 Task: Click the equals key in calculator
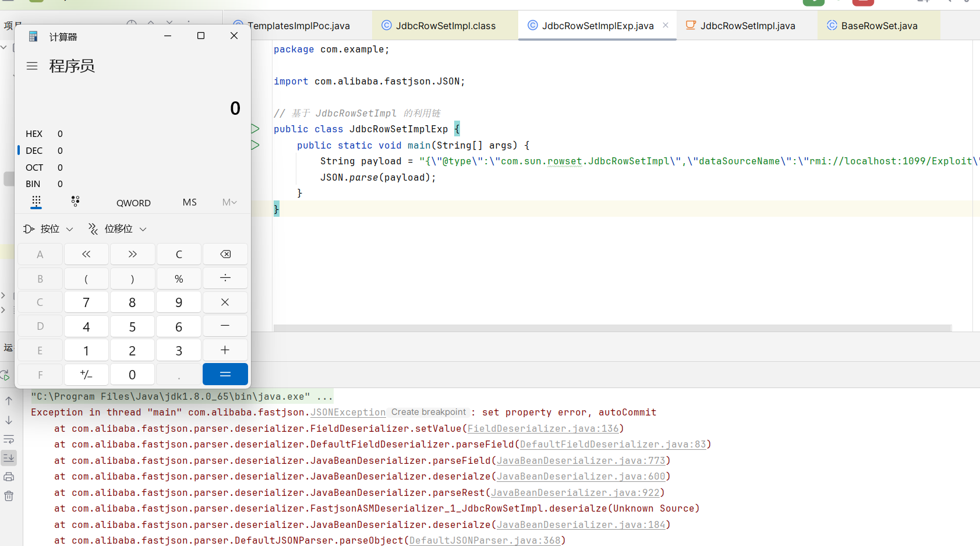coord(225,374)
